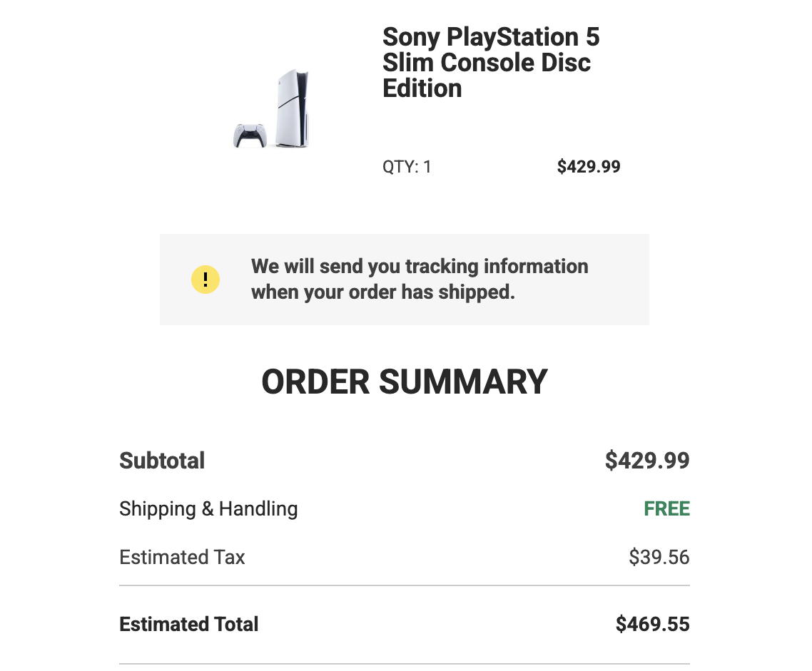This screenshot has height=671, width=812.
Task: Click the Estimated Tax label
Action: pos(182,557)
